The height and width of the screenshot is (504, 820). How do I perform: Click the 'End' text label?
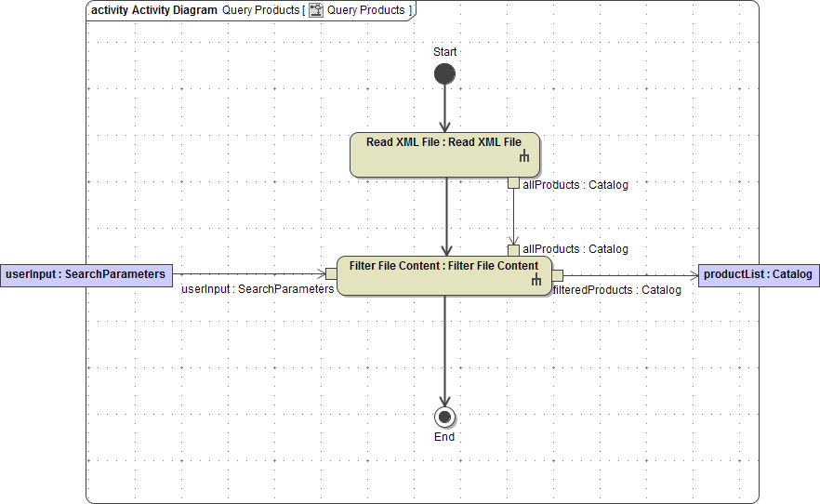(444, 437)
